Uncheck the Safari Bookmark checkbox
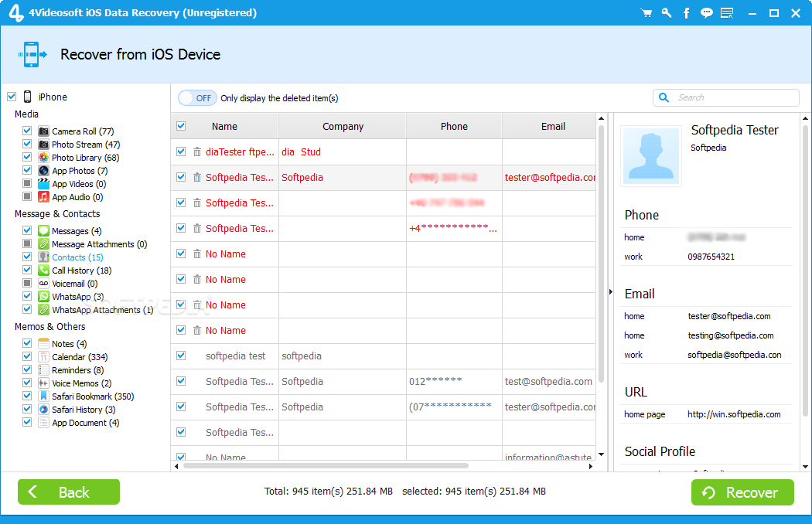The width and height of the screenshot is (812, 524). click(27, 396)
